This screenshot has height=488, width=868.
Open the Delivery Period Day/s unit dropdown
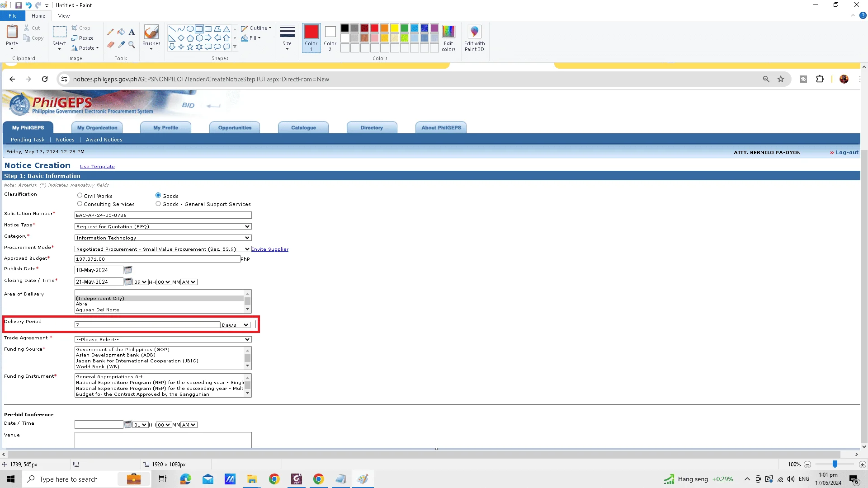[x=235, y=325]
